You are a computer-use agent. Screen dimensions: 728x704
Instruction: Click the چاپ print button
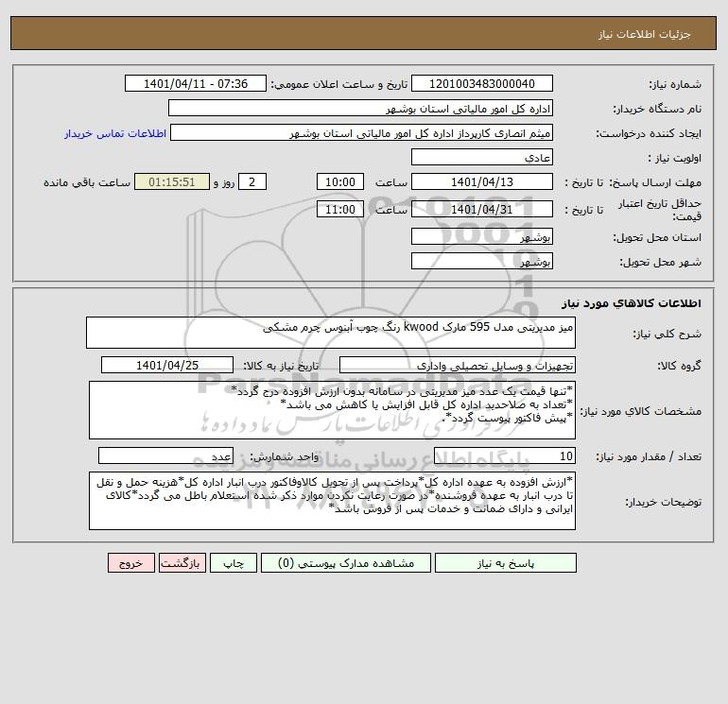[234, 563]
